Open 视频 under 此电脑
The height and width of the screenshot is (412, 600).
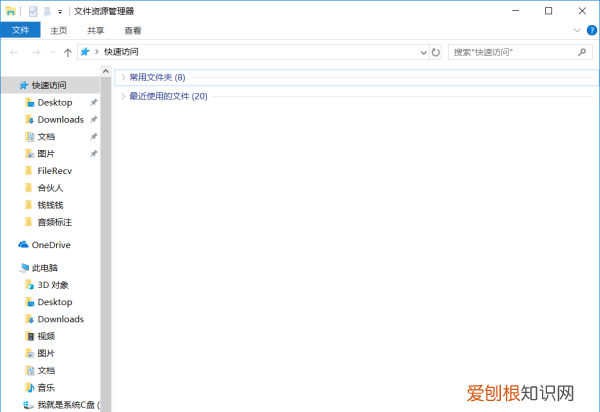(x=46, y=336)
